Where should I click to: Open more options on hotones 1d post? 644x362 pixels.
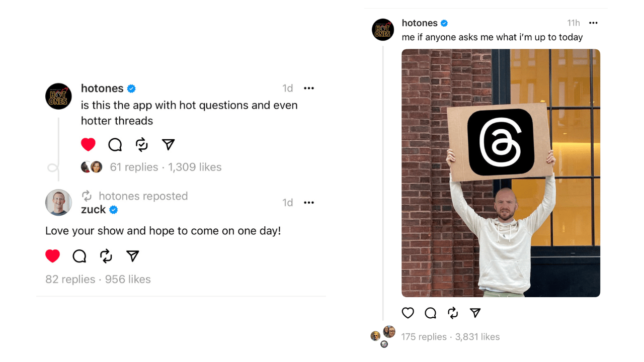(309, 88)
